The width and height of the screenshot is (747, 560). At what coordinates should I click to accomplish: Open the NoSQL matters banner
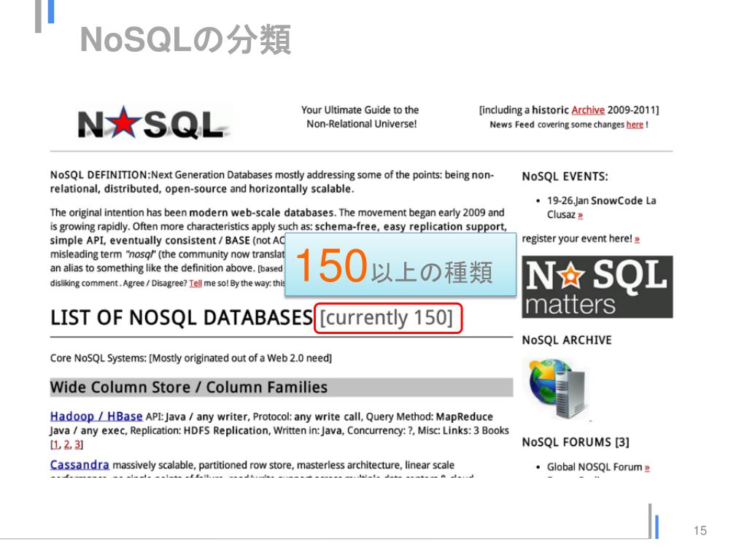point(597,287)
